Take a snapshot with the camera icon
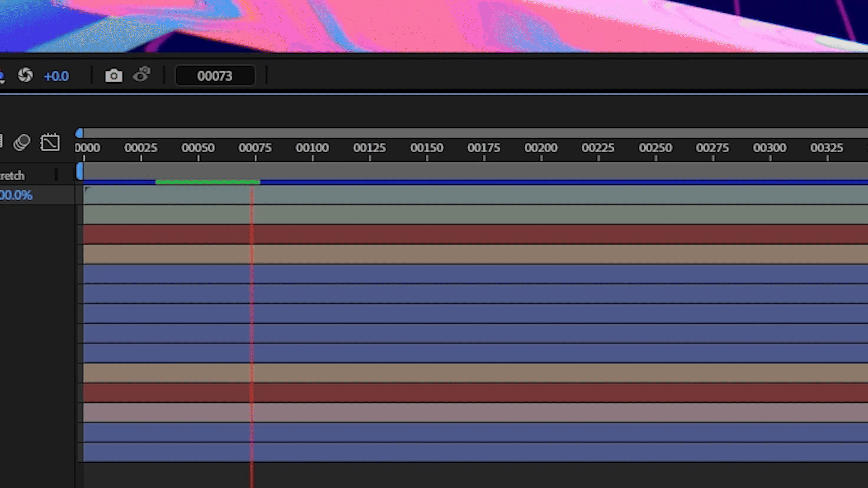The height and width of the screenshot is (488, 868). tap(113, 75)
